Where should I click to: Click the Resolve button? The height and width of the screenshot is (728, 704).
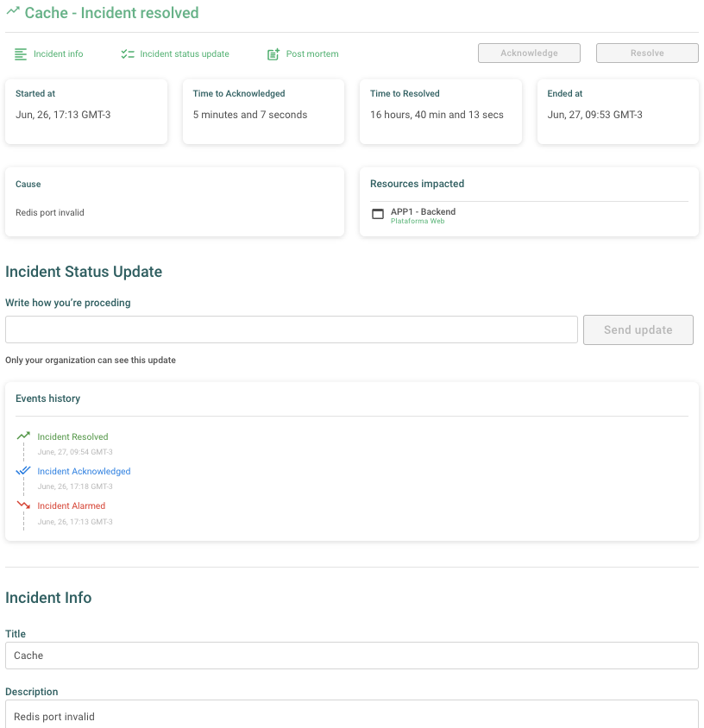point(647,53)
